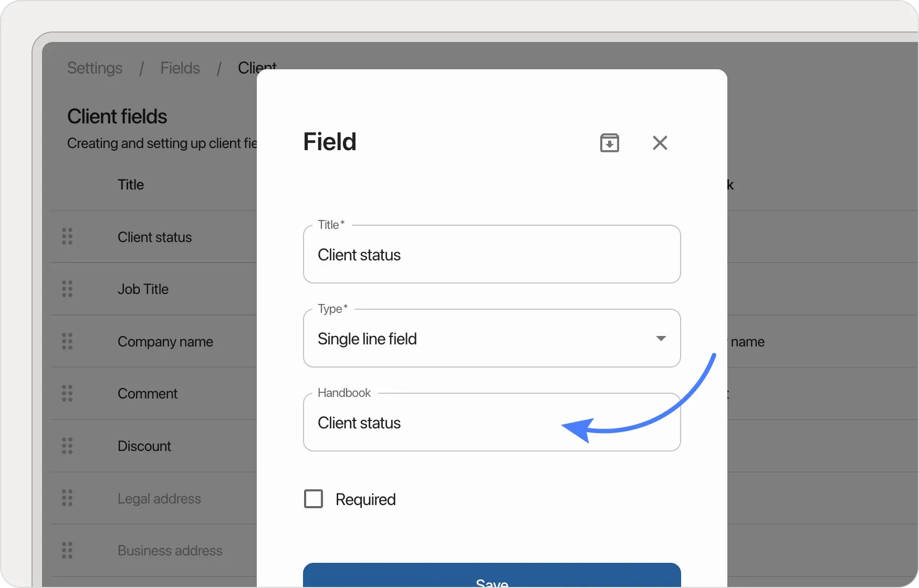
Task: Enable the Required checkbox
Action: (314, 499)
